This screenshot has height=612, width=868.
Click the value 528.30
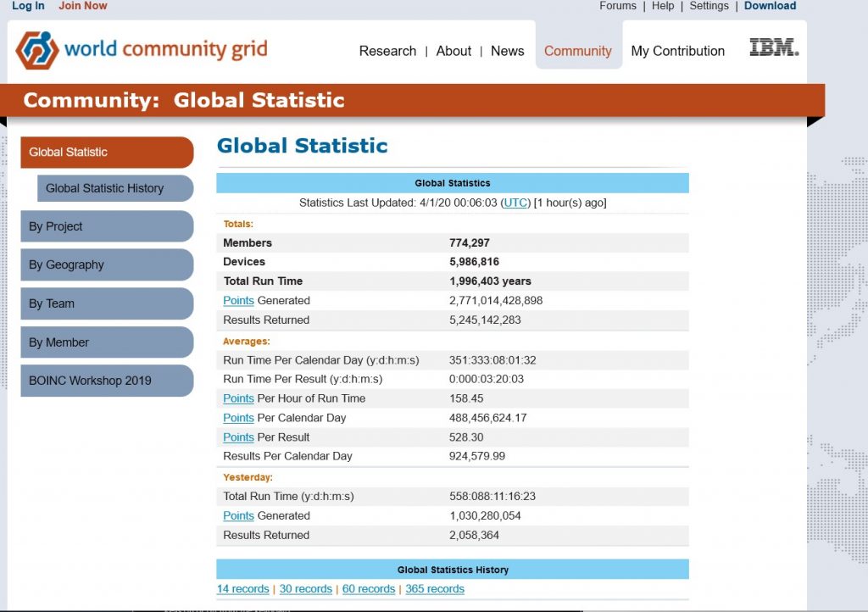click(x=466, y=437)
